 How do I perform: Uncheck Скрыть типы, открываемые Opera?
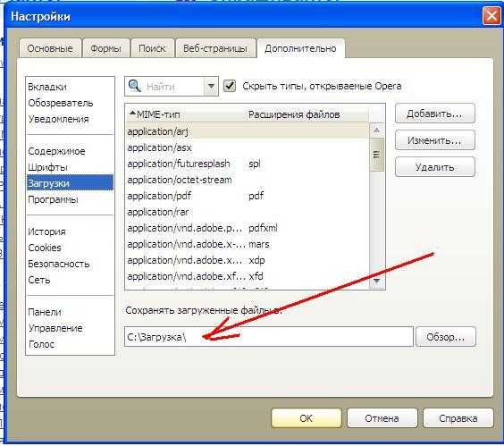[x=230, y=86]
